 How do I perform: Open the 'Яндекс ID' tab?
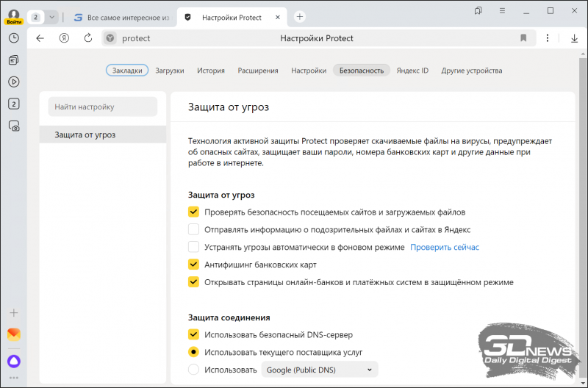coord(412,71)
